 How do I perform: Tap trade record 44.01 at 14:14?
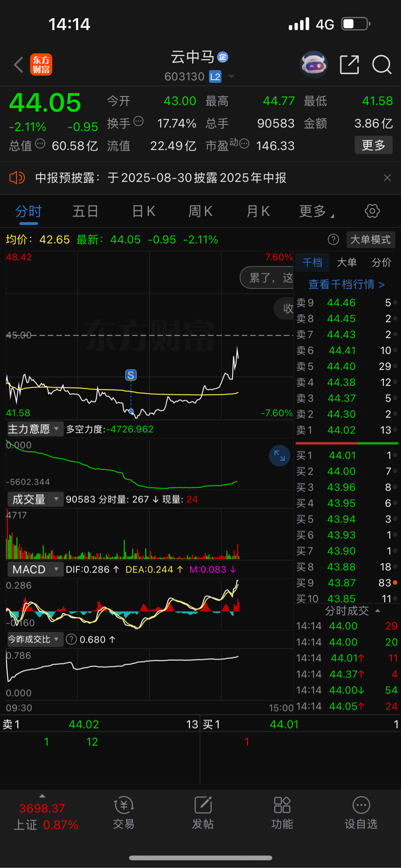pyautogui.click(x=347, y=658)
